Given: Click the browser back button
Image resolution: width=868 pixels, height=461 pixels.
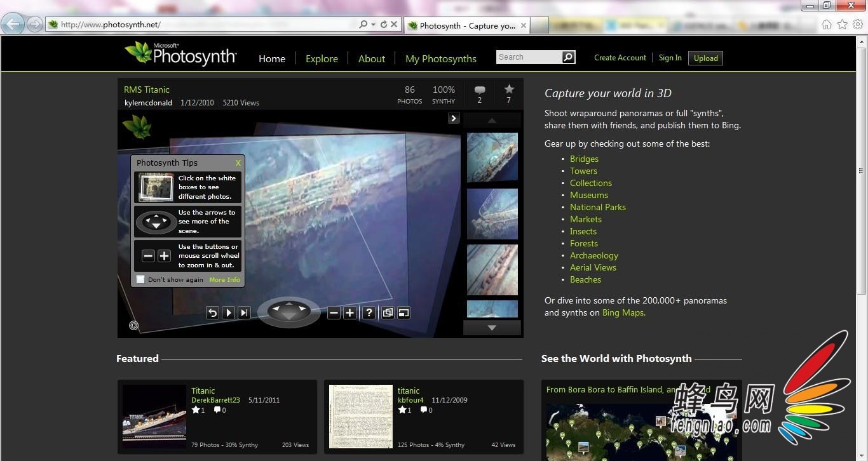Looking at the screenshot, I should coord(13,24).
